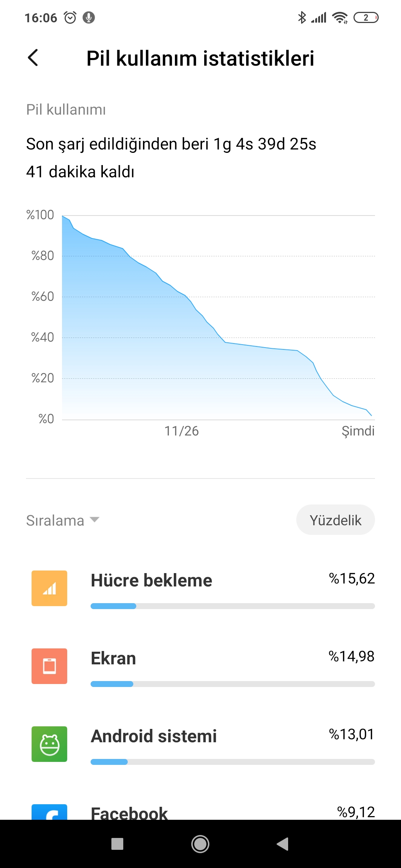Open the Ekran screen icon
Image resolution: width=401 pixels, height=868 pixels.
pyautogui.click(x=49, y=666)
